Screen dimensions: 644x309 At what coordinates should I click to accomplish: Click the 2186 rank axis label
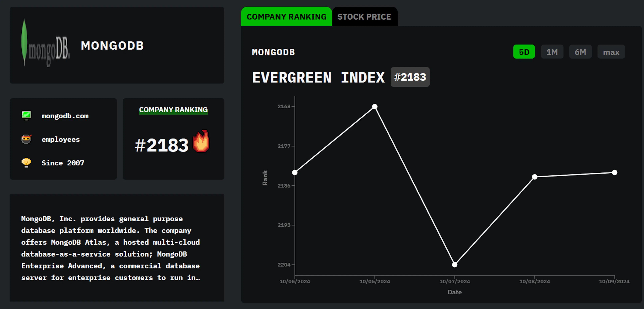284,186
